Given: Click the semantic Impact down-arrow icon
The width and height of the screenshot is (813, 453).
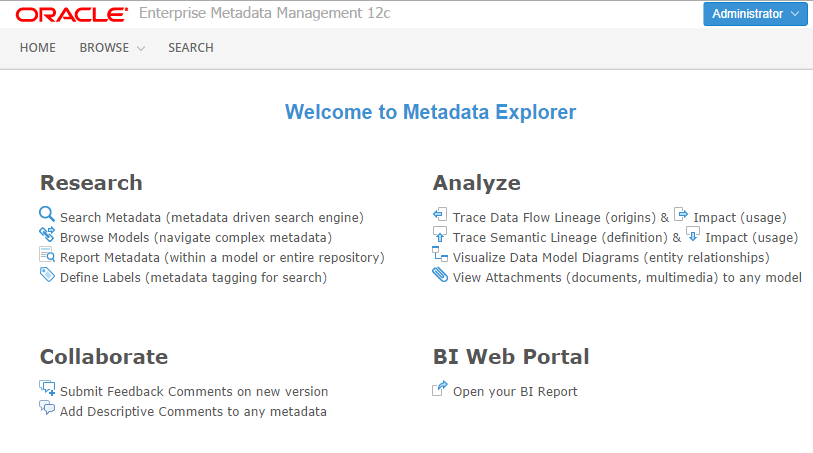Looking at the screenshot, I should [x=693, y=235].
